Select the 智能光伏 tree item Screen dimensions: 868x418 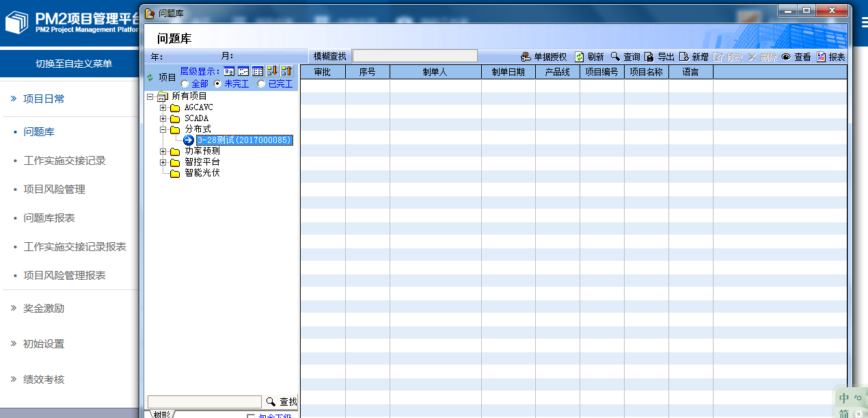click(202, 173)
